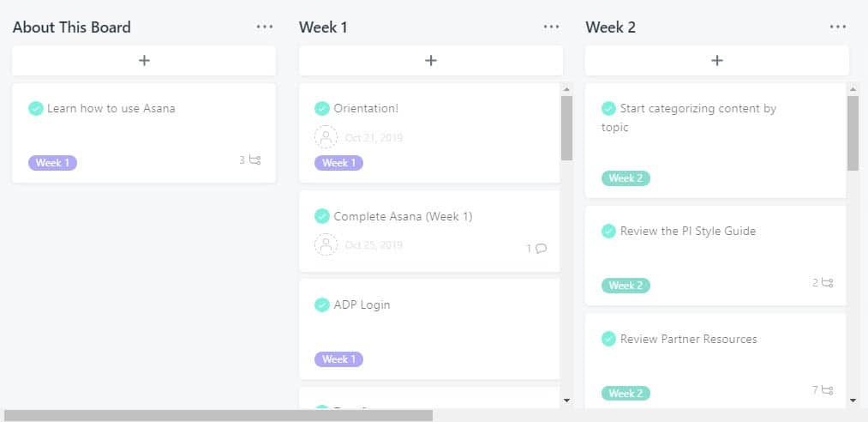Toggle completion check on Learn how to use Asana
This screenshot has width=868, height=422.
click(36, 109)
